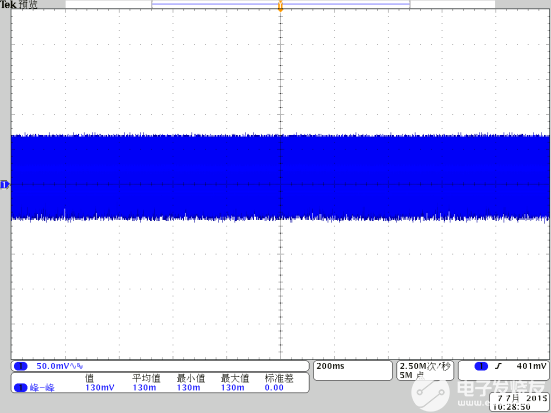Click the blue waveform at the center crosshair
This screenshot has width=551, height=413.
pos(280,184)
